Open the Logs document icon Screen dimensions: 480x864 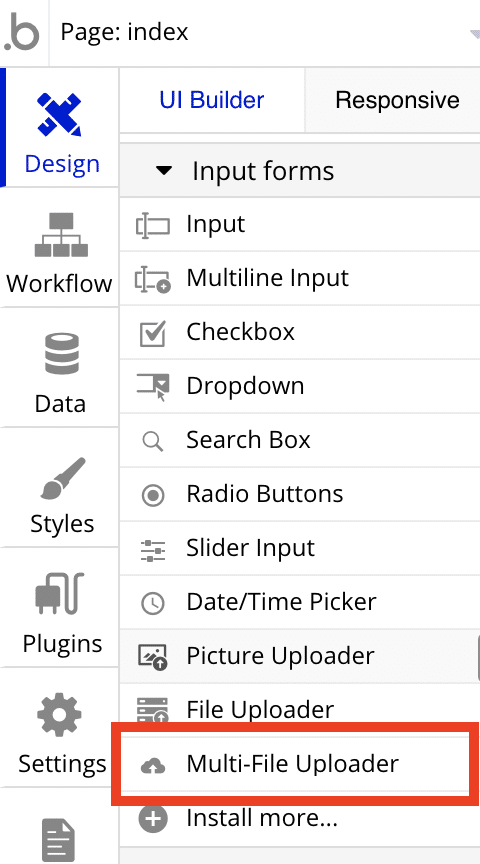coord(58,840)
